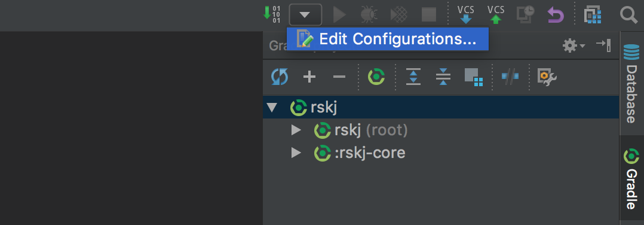
Task: Click the Search Everywhere magnifier
Action: 628,15
